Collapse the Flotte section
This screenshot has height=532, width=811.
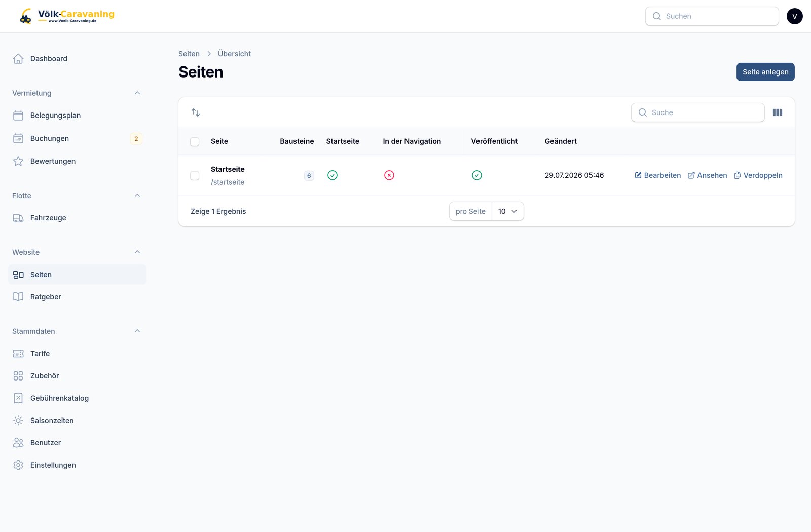tap(137, 196)
